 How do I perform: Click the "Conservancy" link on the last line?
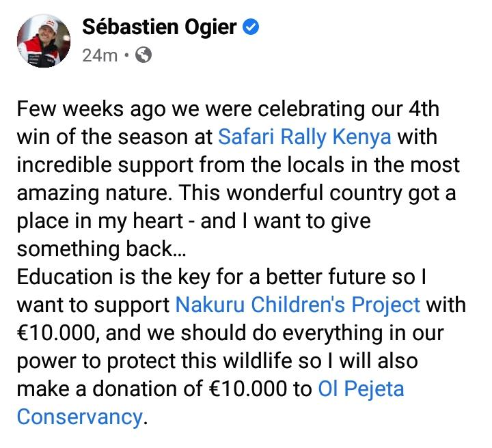79,417
